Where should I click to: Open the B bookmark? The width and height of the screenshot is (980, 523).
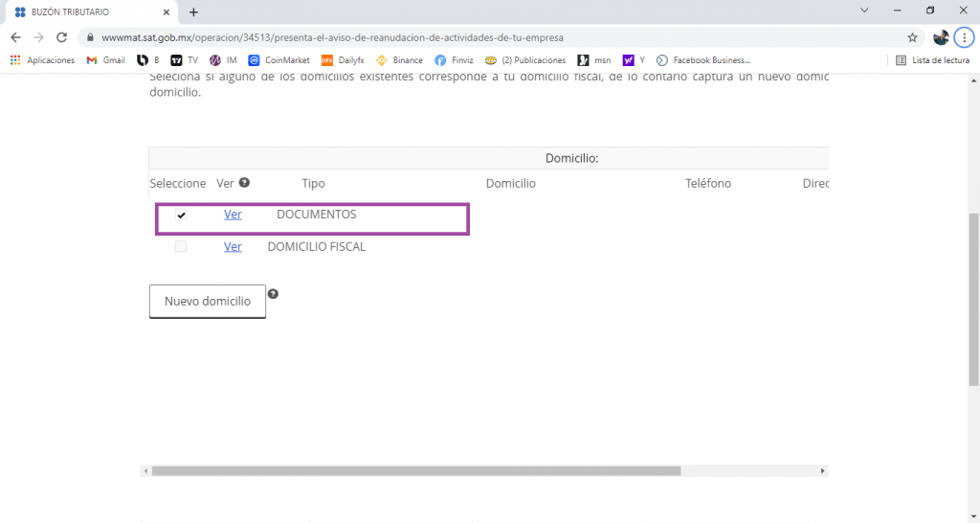tap(148, 60)
